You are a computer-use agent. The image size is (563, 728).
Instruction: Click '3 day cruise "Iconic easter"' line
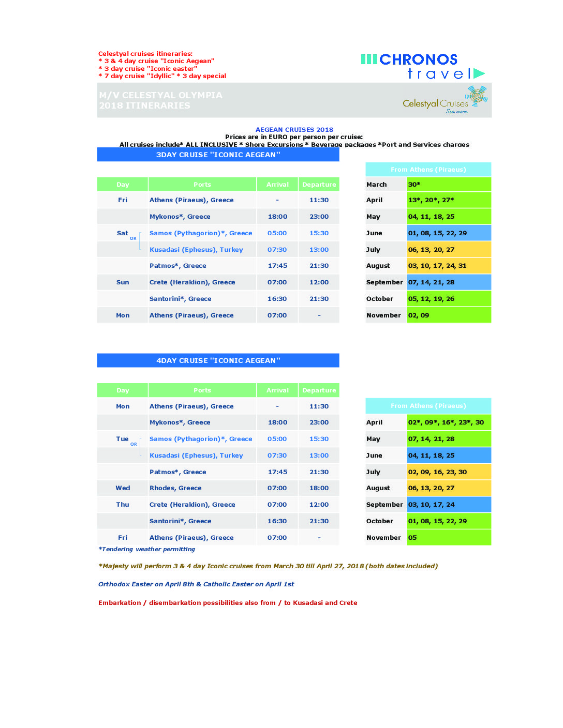[148, 69]
